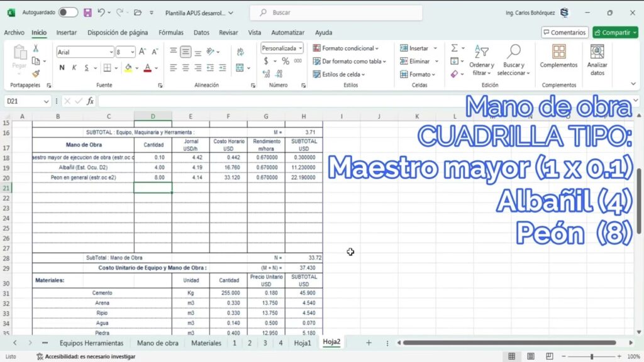This screenshot has height=362, width=644.
Task: Click the zoom slider in status bar
Action: pyautogui.click(x=591, y=356)
